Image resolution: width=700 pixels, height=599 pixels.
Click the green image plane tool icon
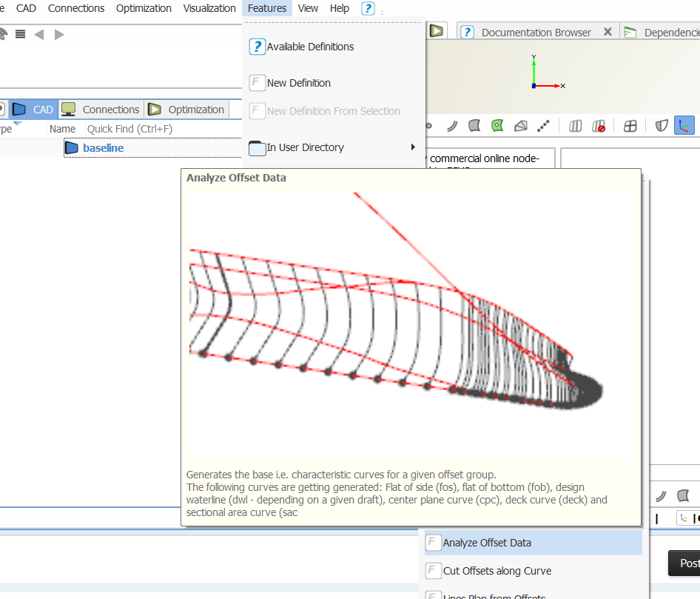[497, 126]
